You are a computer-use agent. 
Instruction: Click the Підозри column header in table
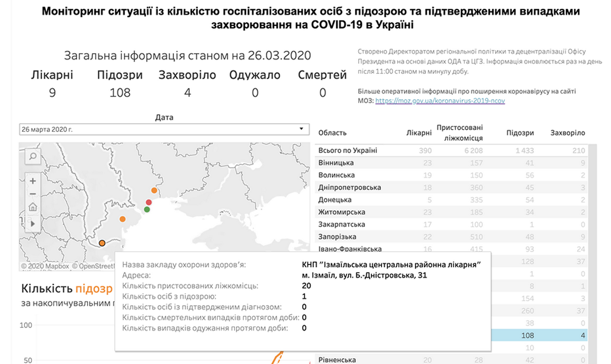(520, 133)
